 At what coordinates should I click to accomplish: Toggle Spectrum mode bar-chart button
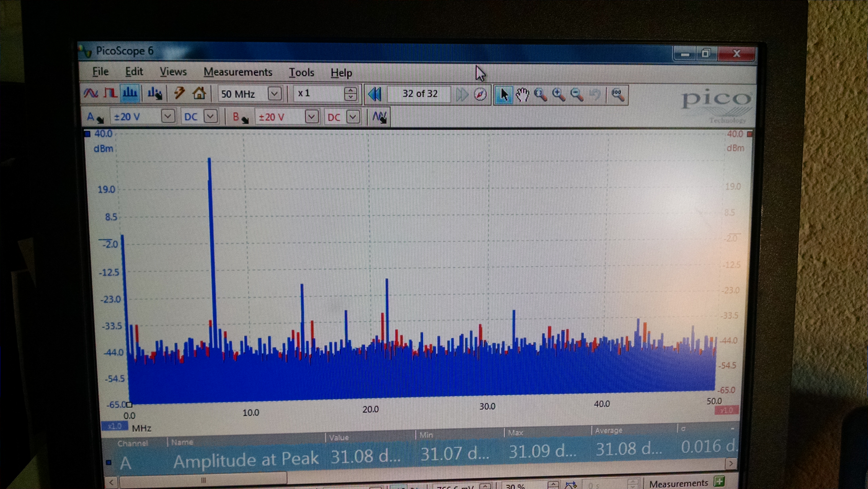[130, 93]
